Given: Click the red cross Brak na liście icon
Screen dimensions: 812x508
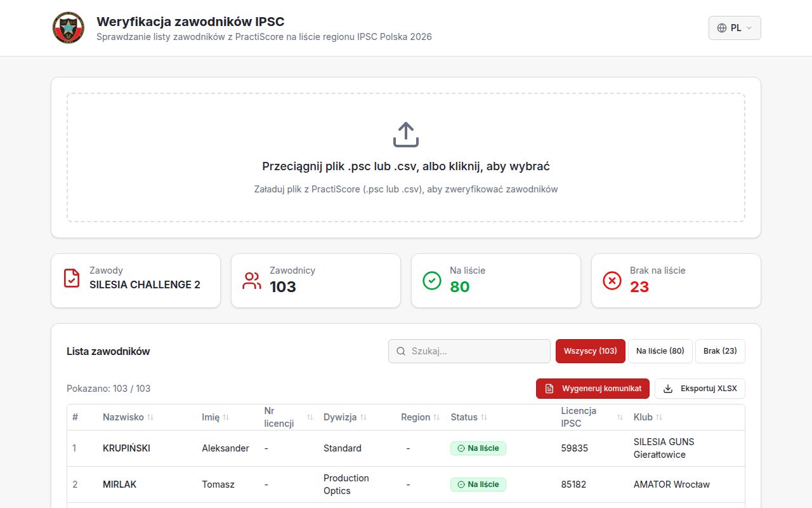Looking at the screenshot, I should (x=612, y=281).
